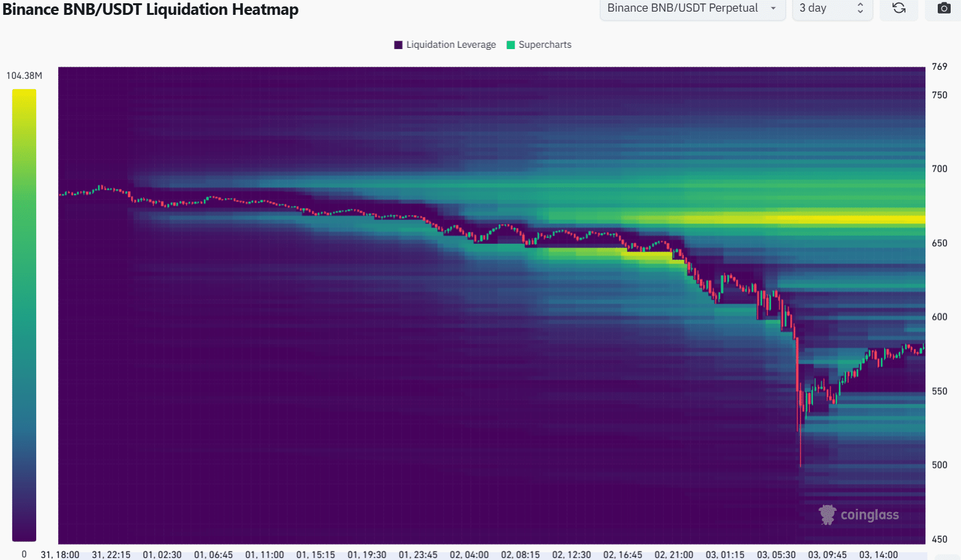Toggle the Supercharts legend item
Image resolution: width=961 pixels, height=560 pixels.
point(539,45)
